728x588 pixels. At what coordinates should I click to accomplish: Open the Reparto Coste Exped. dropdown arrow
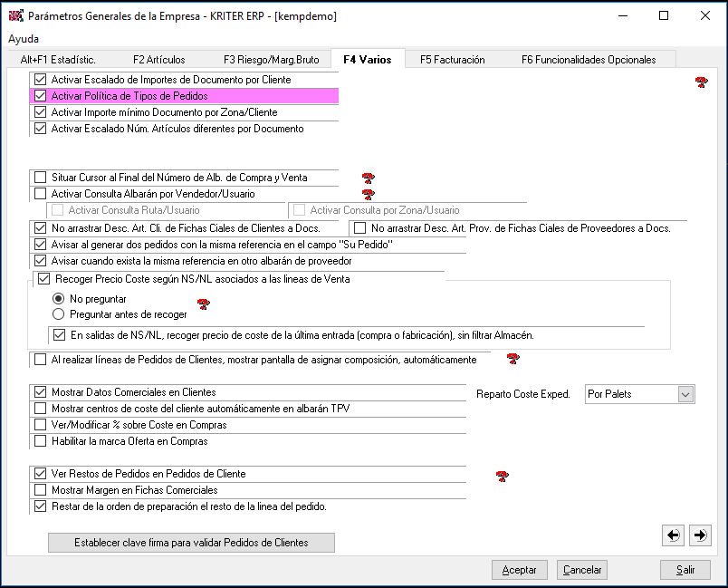685,394
